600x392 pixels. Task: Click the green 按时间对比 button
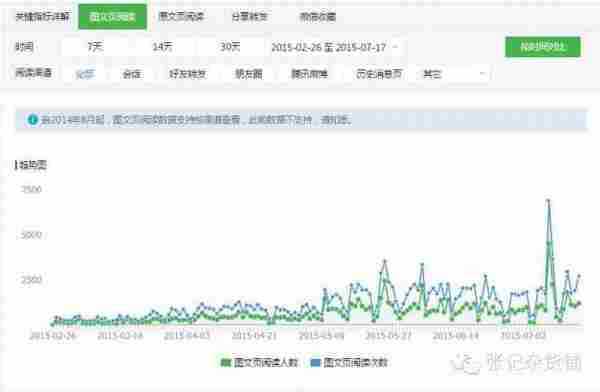(x=542, y=47)
